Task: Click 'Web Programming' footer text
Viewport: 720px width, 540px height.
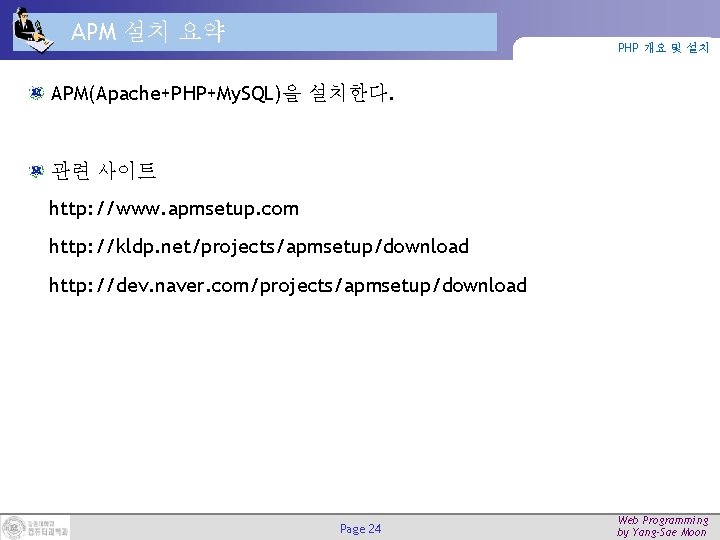Action: click(663, 520)
